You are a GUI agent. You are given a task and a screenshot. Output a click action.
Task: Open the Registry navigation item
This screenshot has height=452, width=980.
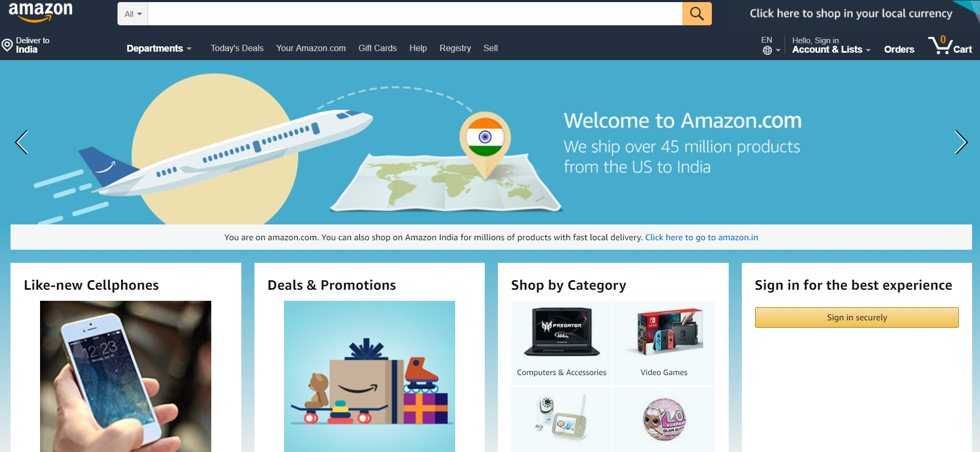[x=455, y=48]
